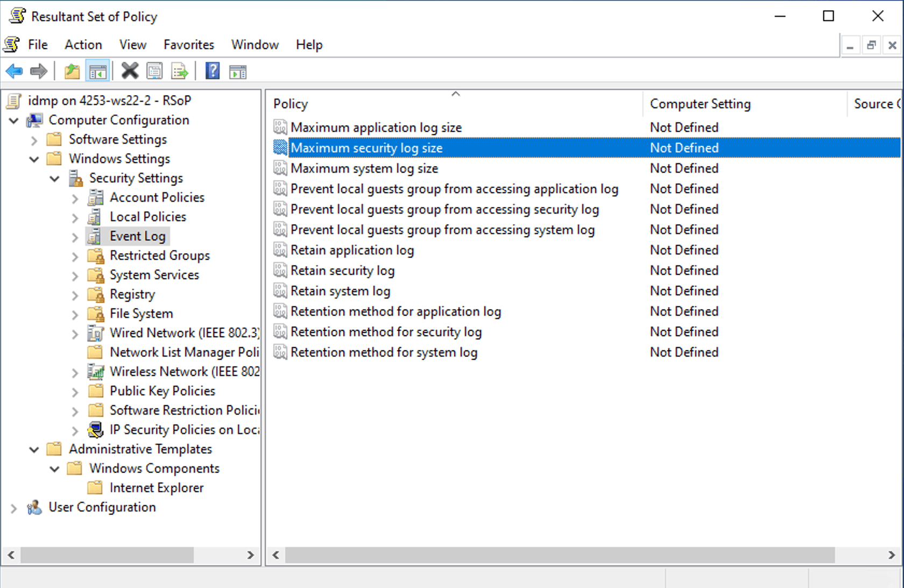Select the Restricted Groups tree item
Screen dimensions: 904x588
coord(159,256)
